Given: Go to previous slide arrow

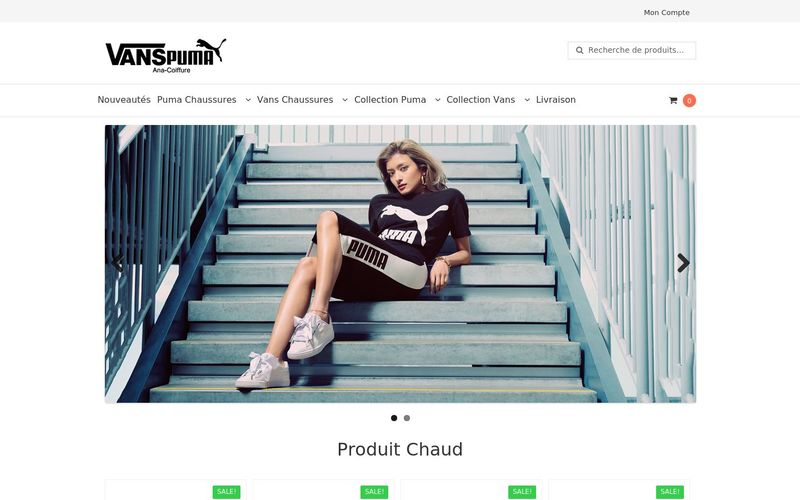Looking at the screenshot, I should 117,263.
